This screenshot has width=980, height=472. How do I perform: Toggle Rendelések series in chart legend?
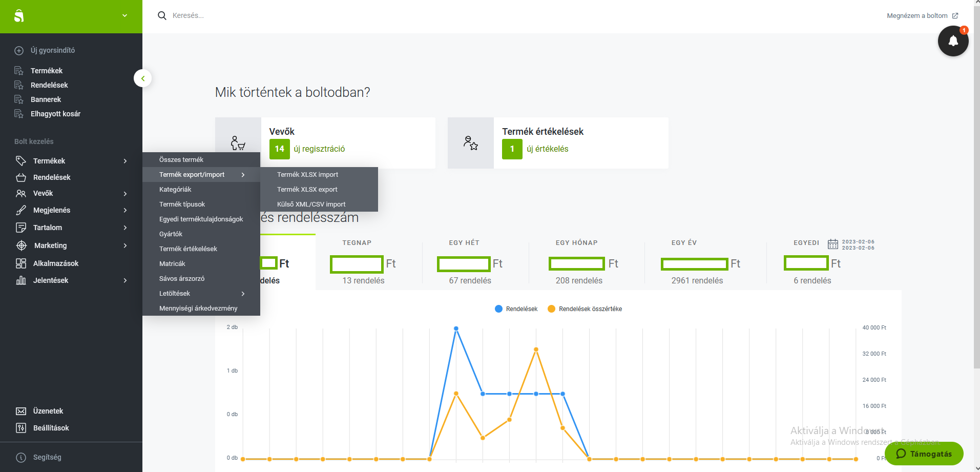coord(516,309)
